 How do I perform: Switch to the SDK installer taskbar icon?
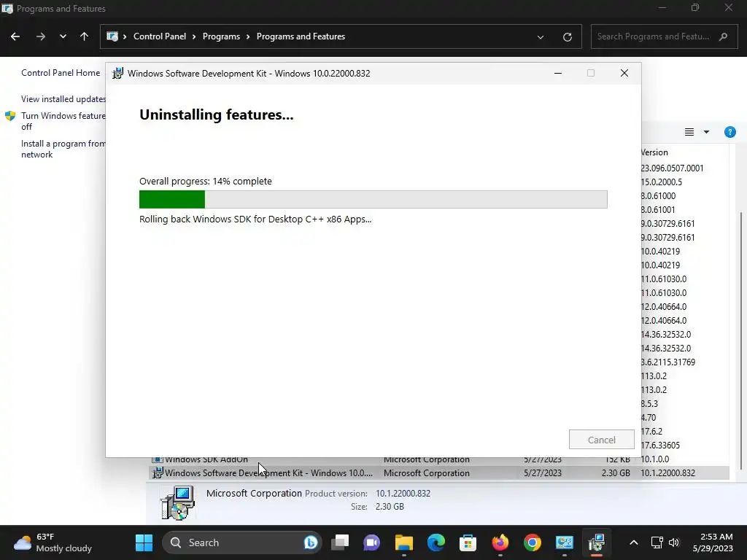(x=597, y=542)
